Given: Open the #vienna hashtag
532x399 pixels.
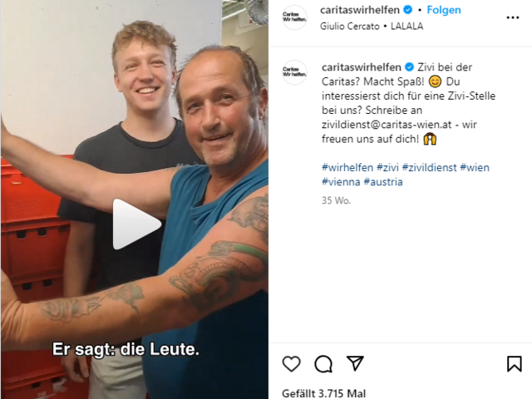Looking at the screenshot, I should point(341,182).
